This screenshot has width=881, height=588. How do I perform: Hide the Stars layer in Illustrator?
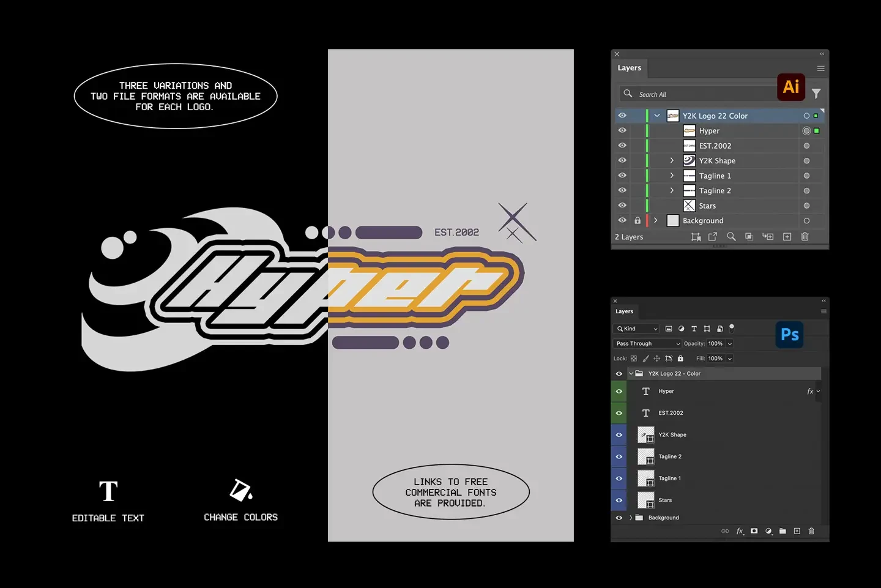(x=622, y=206)
